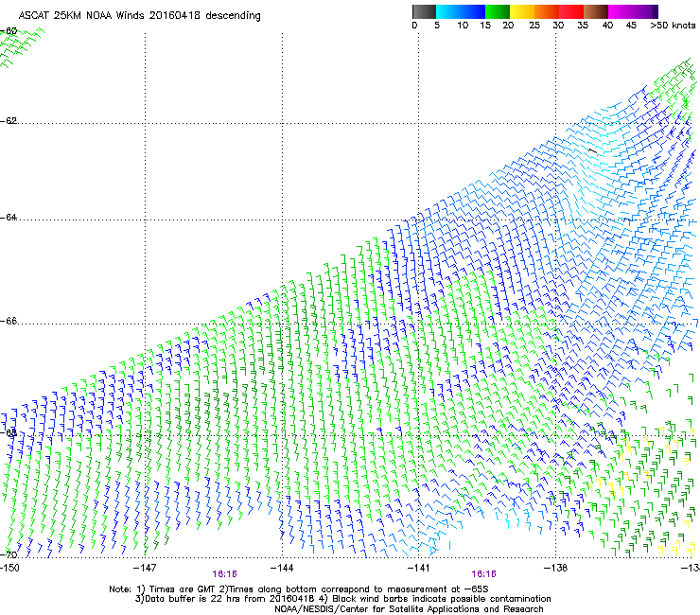The height and width of the screenshot is (615, 700).
Task: Click the -141 longitude axis label
Action: pos(419,568)
